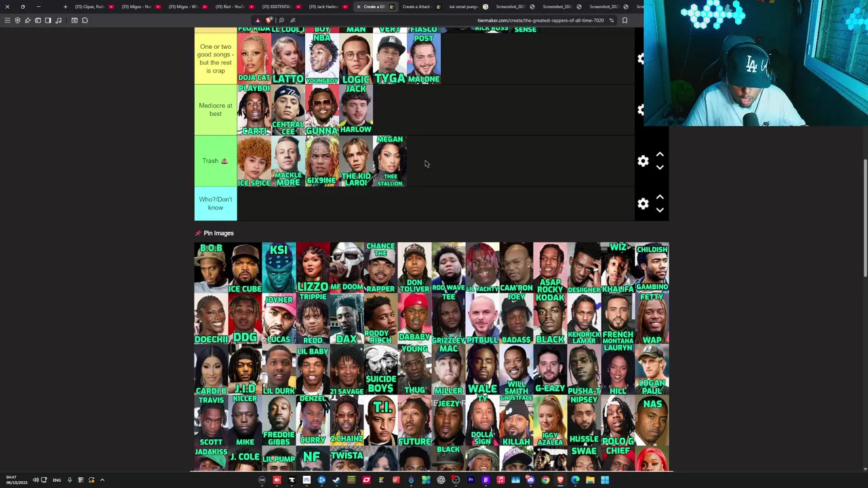The height and width of the screenshot is (488, 868).
Task: Pick the Megan Thee Stallion image
Action: 390,161
